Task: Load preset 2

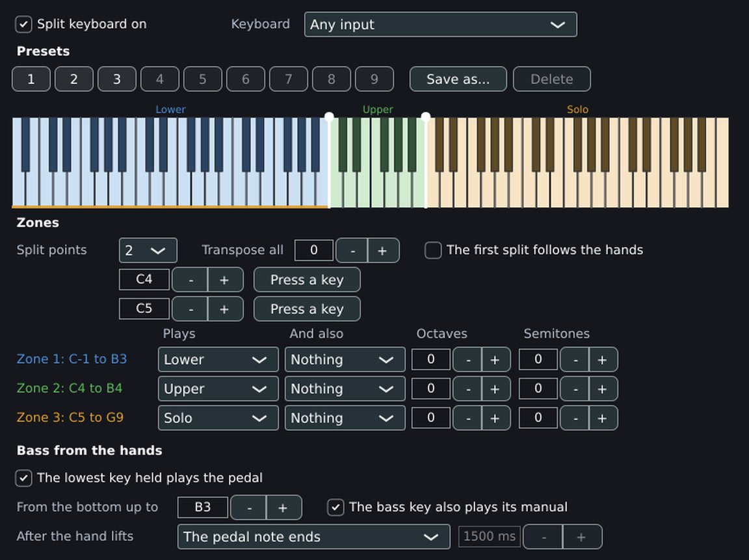Action: click(x=74, y=79)
